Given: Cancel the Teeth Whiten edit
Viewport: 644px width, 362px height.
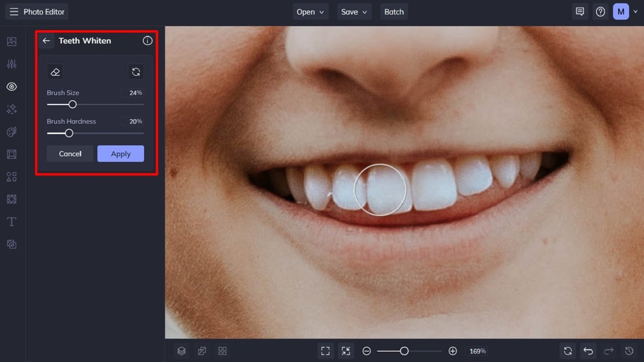Looking at the screenshot, I should pos(70,154).
